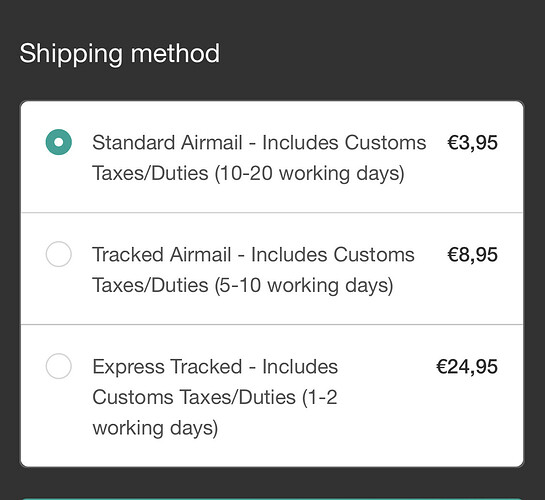
Task: Click the €8,95 shipping price
Action: pyautogui.click(x=472, y=255)
